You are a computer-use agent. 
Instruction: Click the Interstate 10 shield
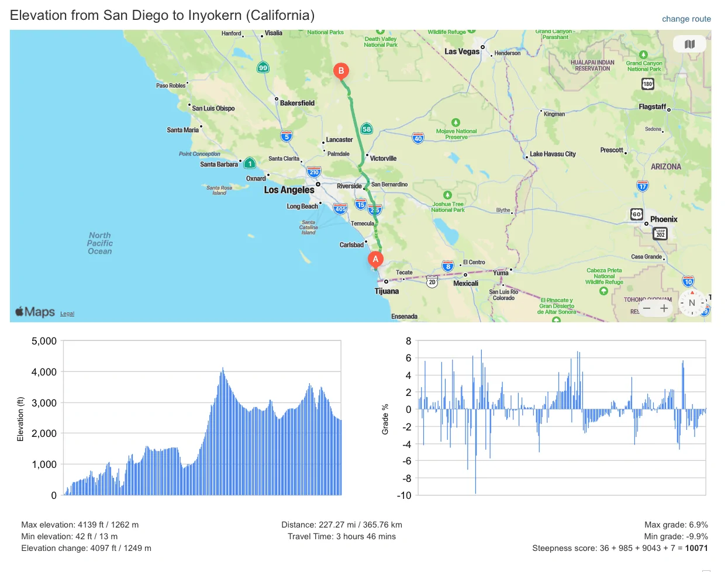(x=688, y=282)
